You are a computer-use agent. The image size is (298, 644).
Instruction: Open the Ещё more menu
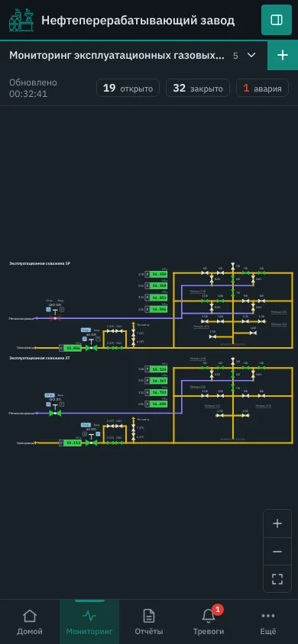268,622
